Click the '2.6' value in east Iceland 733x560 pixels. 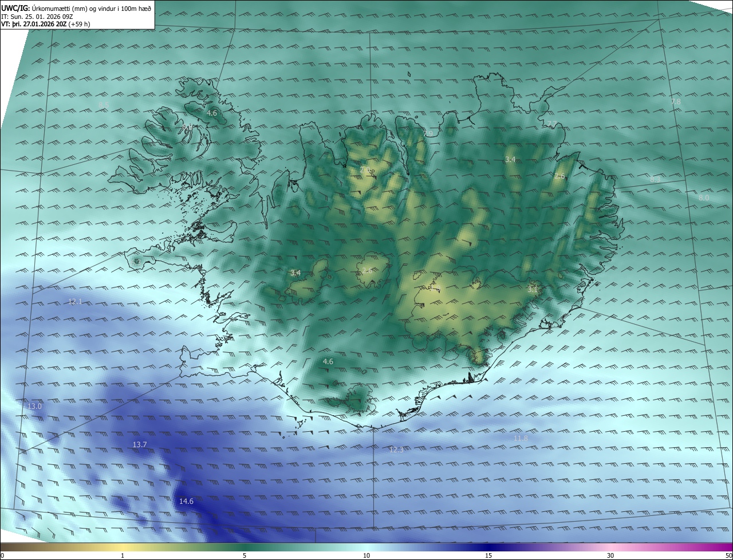point(559,176)
